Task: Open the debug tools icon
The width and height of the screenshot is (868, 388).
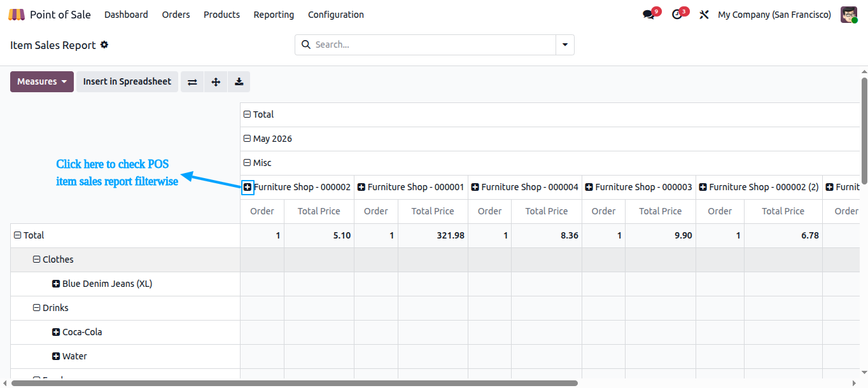Action: pos(704,15)
